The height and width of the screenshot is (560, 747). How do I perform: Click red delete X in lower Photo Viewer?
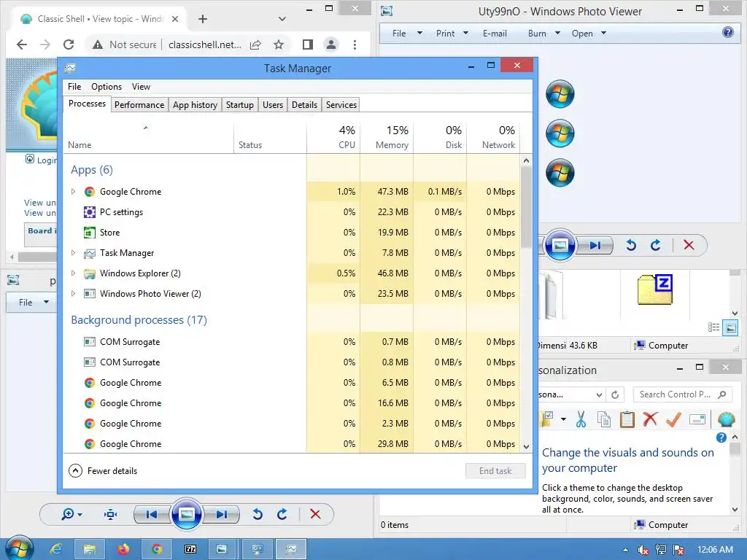[x=315, y=514]
